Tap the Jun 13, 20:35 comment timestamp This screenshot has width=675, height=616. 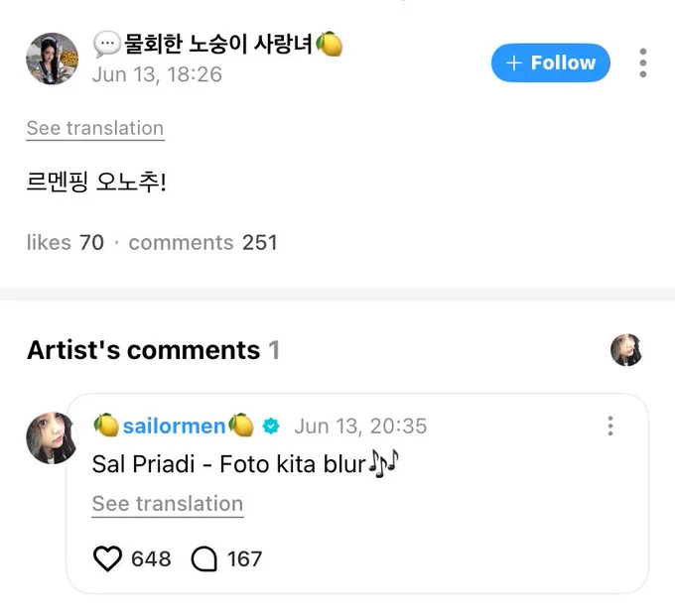coord(360,427)
